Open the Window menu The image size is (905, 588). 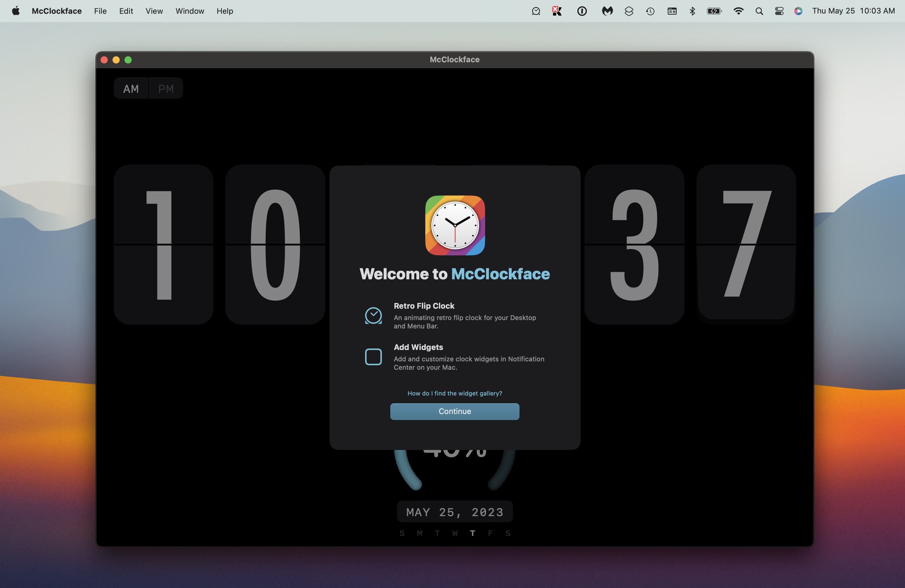click(189, 11)
